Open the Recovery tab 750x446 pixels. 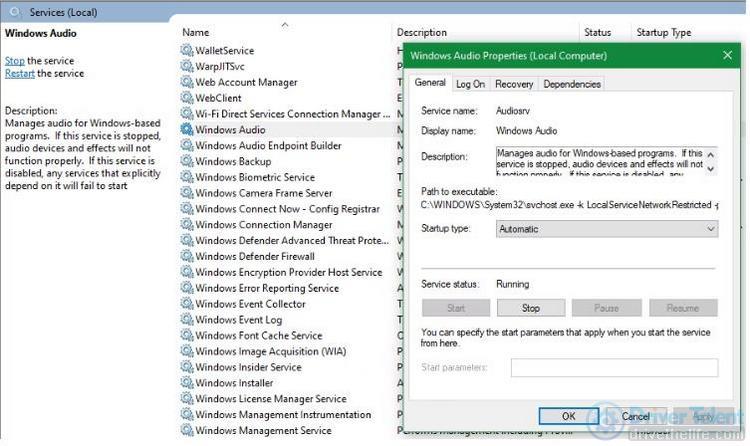pyautogui.click(x=514, y=84)
